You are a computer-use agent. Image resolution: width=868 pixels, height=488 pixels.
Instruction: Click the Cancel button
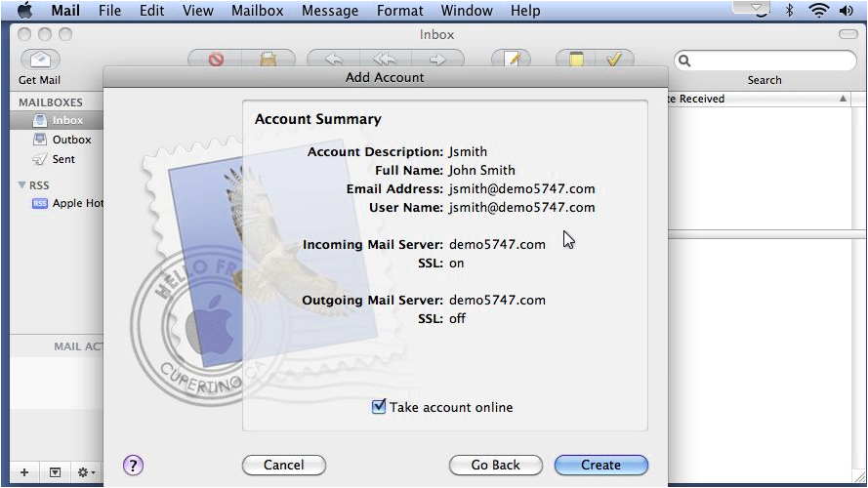coord(283,465)
